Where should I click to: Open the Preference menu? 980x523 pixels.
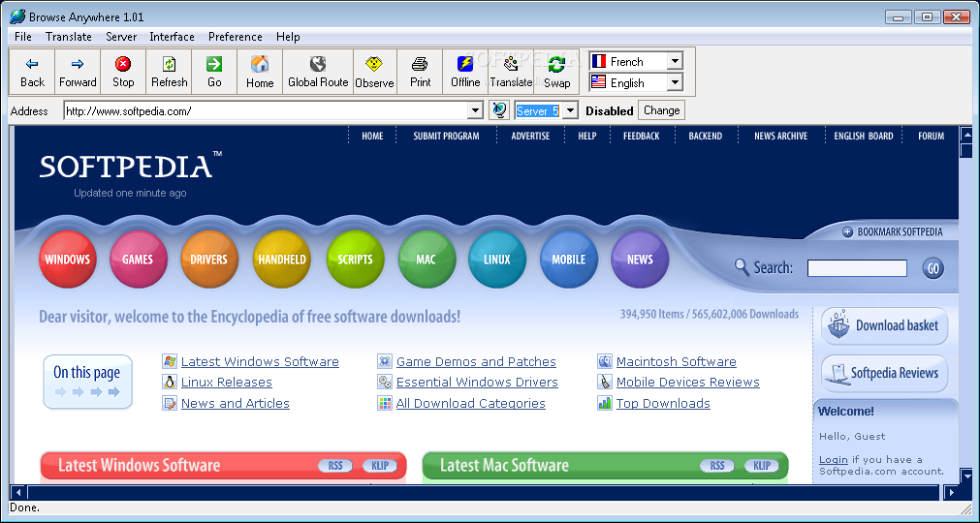coord(235,37)
